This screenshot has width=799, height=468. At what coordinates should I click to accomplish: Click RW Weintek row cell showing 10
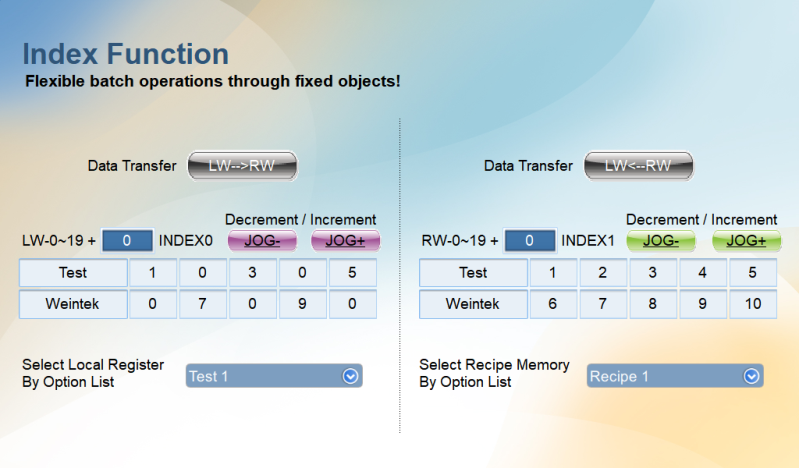coord(753,304)
